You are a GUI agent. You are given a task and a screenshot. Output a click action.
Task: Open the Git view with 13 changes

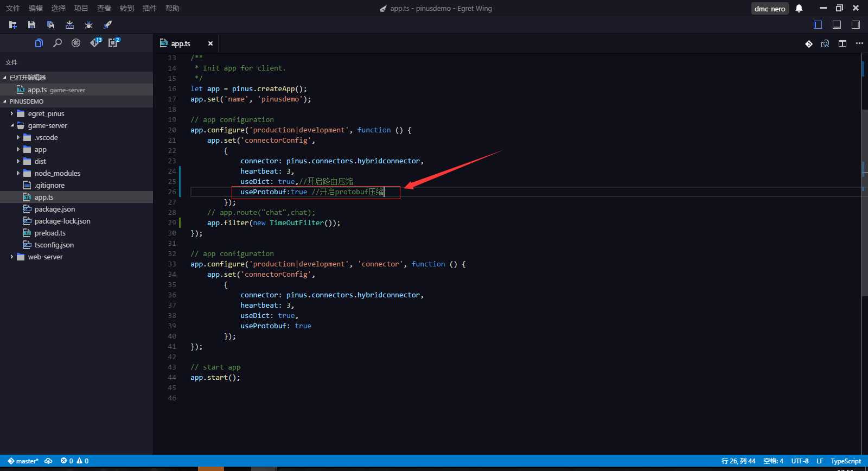pos(95,42)
